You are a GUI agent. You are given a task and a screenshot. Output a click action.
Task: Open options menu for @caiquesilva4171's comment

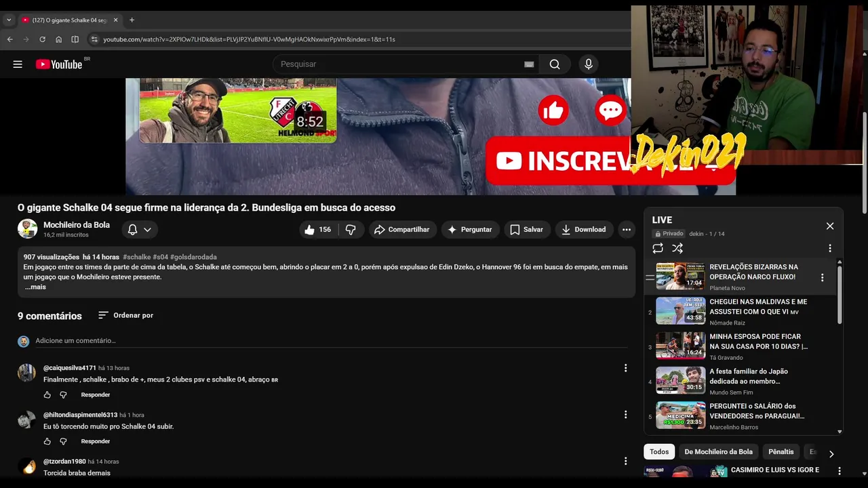(625, 368)
